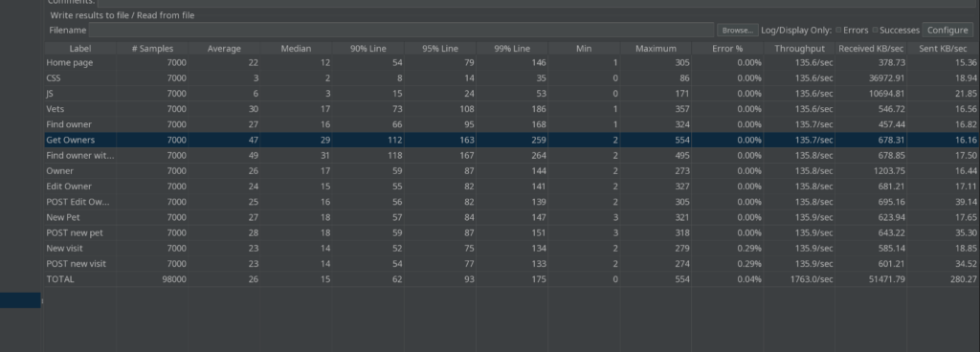
Task: Select the POST new pet row label
Action: tap(75, 232)
